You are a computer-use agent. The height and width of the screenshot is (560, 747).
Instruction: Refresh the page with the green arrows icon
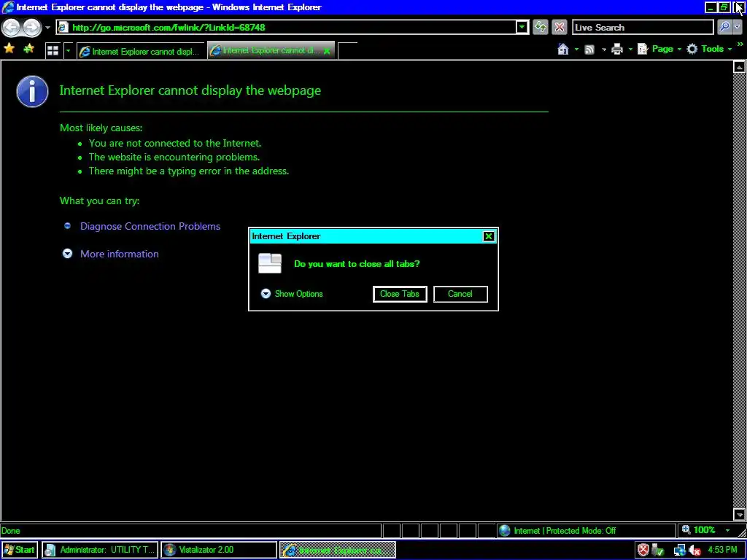(541, 27)
